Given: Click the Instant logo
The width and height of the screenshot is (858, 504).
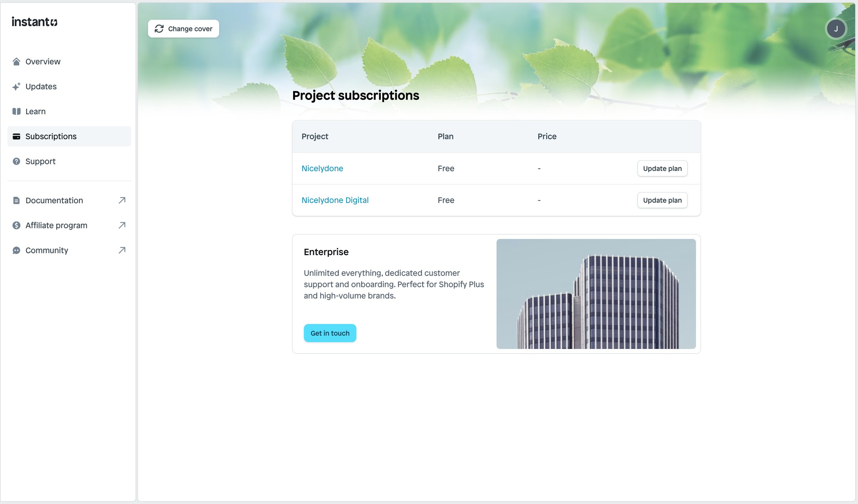Looking at the screenshot, I should tap(34, 22).
